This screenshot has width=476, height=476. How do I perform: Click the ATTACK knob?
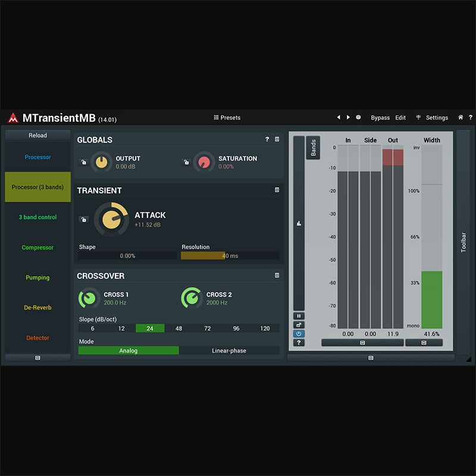coord(111,220)
